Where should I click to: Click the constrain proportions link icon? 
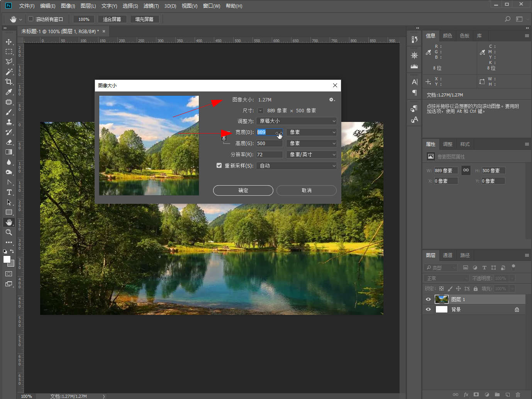point(224,138)
